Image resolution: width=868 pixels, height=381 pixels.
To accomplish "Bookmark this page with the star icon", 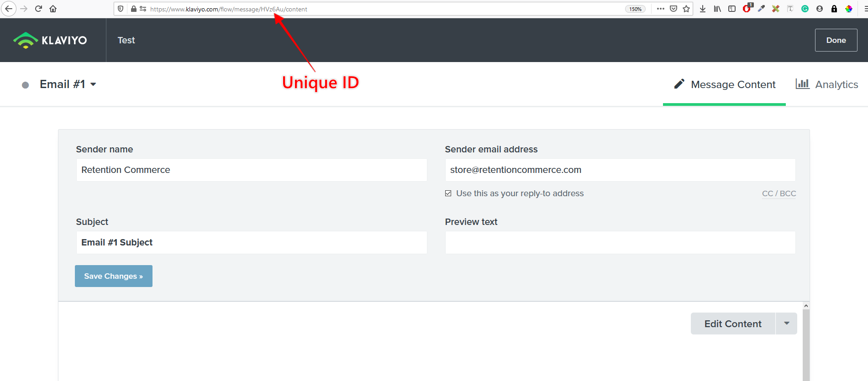I will tap(686, 9).
